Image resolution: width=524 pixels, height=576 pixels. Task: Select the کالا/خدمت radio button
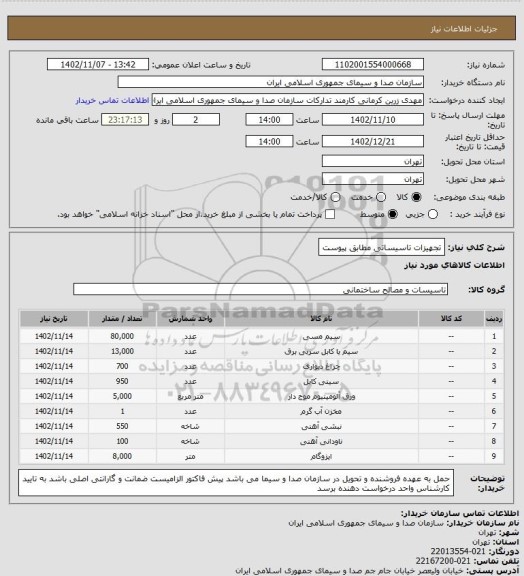[335, 197]
